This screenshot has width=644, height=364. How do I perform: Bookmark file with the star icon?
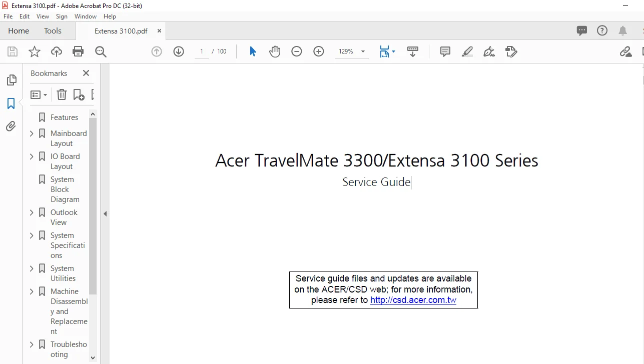click(35, 51)
